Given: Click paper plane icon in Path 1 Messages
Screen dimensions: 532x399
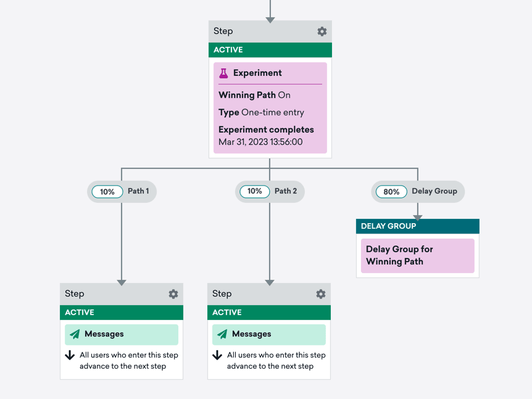Looking at the screenshot, I should click(x=75, y=334).
